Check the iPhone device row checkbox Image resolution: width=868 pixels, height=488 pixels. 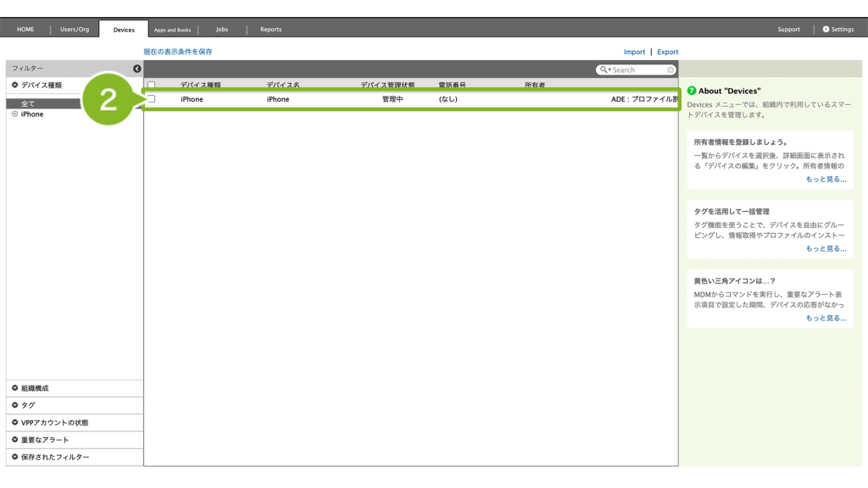click(152, 99)
